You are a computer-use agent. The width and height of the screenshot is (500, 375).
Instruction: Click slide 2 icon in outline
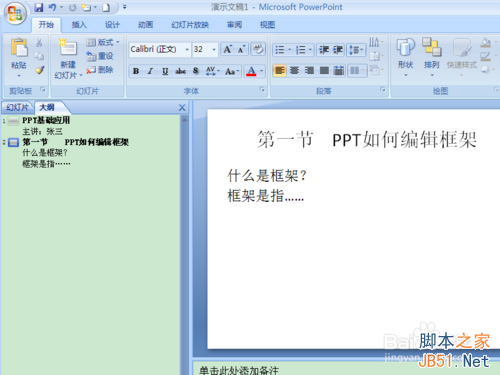point(13,143)
